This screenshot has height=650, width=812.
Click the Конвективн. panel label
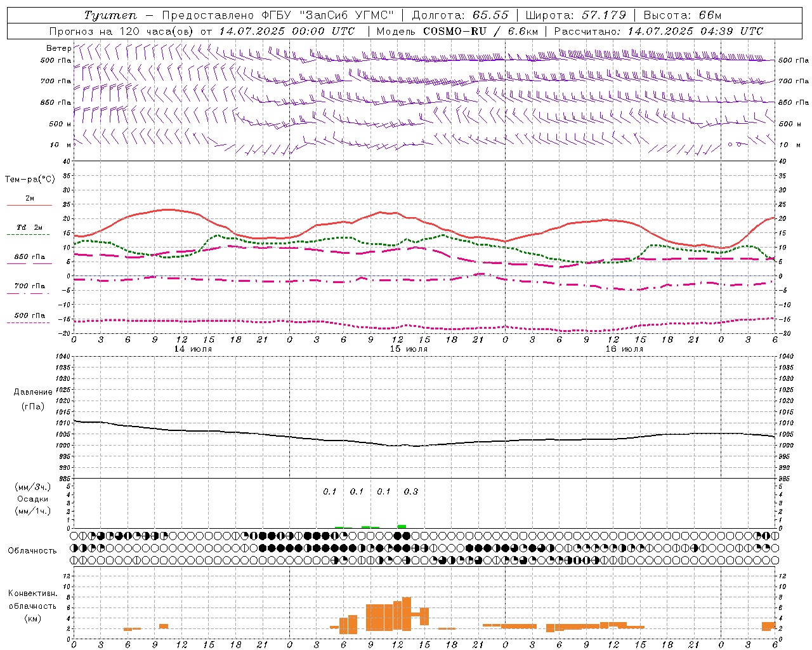coord(32,594)
